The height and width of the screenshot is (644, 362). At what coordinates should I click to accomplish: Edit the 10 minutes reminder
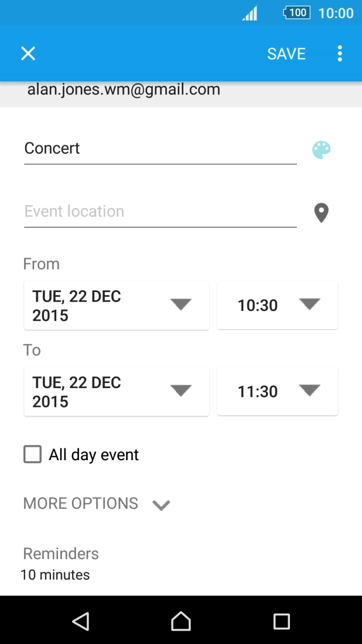55,575
